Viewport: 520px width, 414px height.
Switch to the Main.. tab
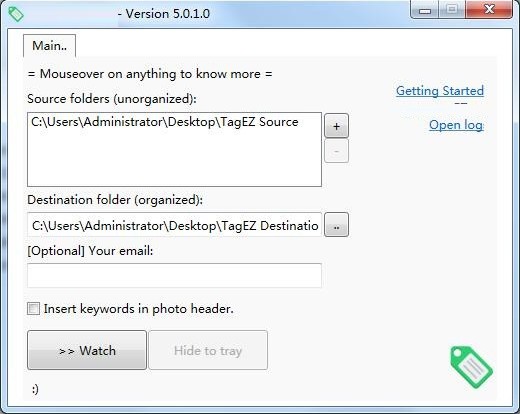tap(49, 46)
